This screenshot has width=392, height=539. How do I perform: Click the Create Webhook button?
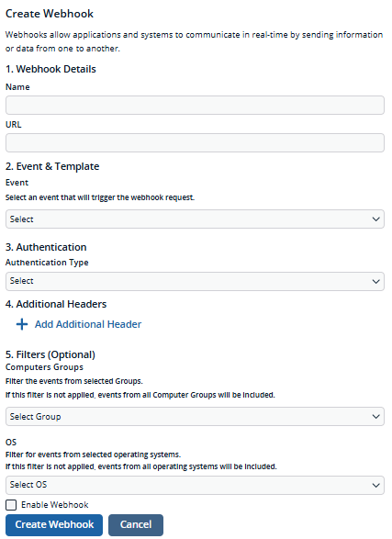click(x=54, y=524)
